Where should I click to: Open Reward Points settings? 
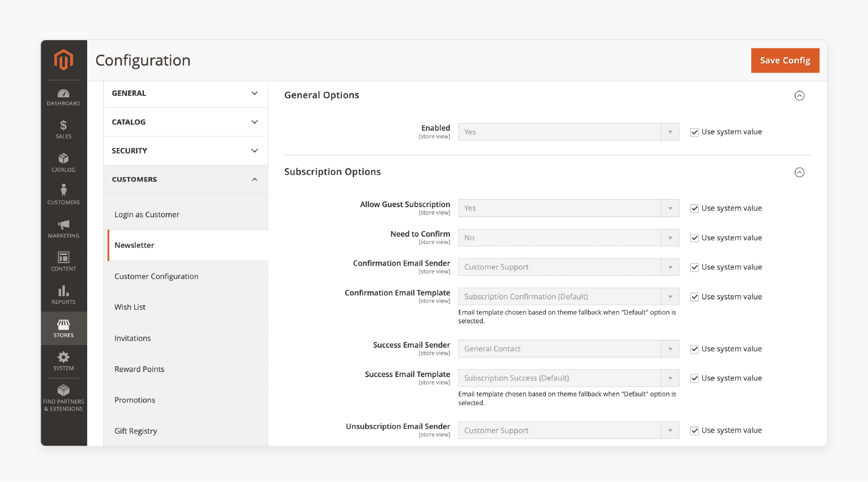tap(139, 369)
